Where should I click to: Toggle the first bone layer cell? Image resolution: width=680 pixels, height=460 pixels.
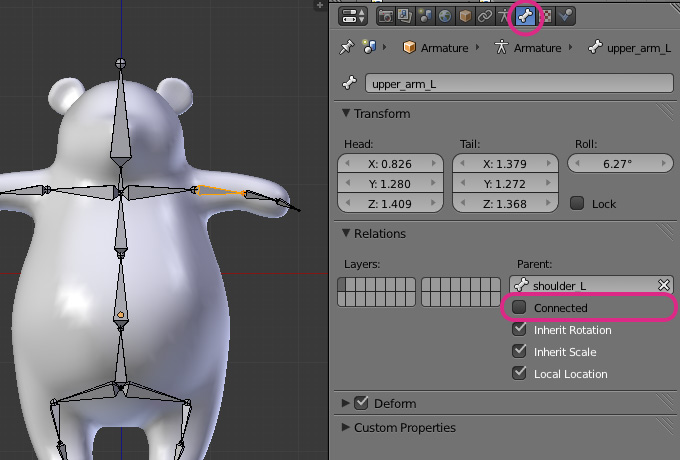pyautogui.click(x=343, y=285)
